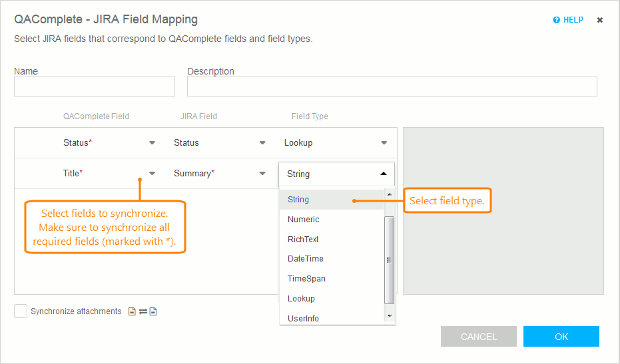Image resolution: width=620 pixels, height=364 pixels.
Task: Pick RichText from the field type list
Action: coord(303,239)
